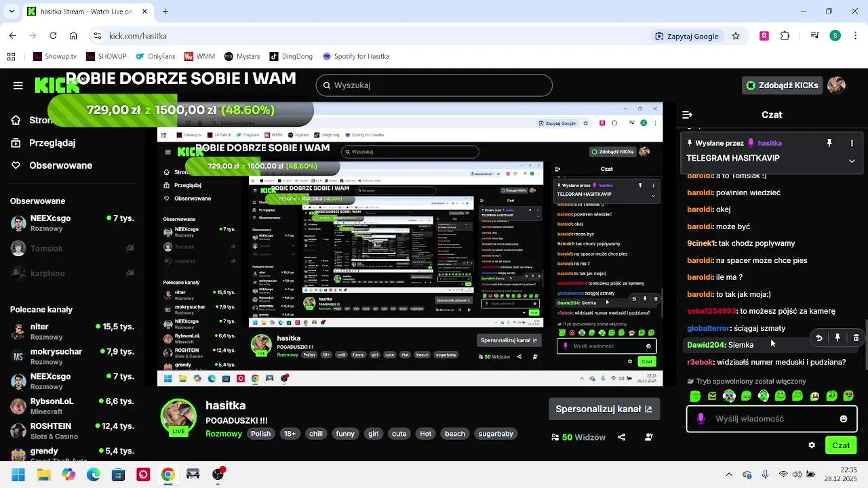Open media controls icon in Chrome toolbar
Viewport: 868px width, 488px height.
(x=815, y=36)
